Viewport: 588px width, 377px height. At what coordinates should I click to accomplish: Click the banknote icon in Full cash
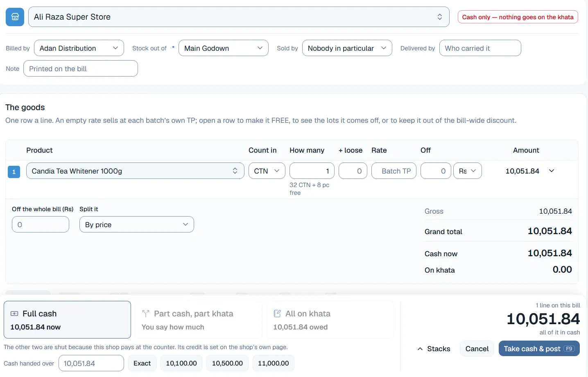tap(14, 314)
